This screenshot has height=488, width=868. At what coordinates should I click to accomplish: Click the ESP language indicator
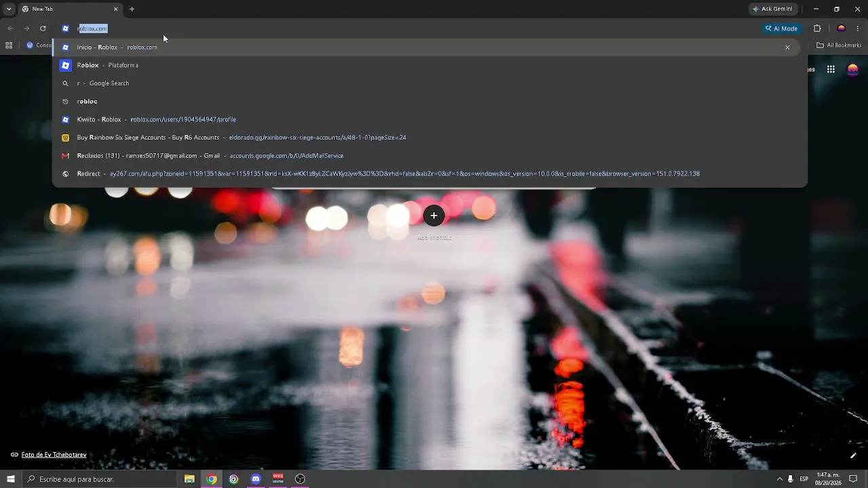804,479
